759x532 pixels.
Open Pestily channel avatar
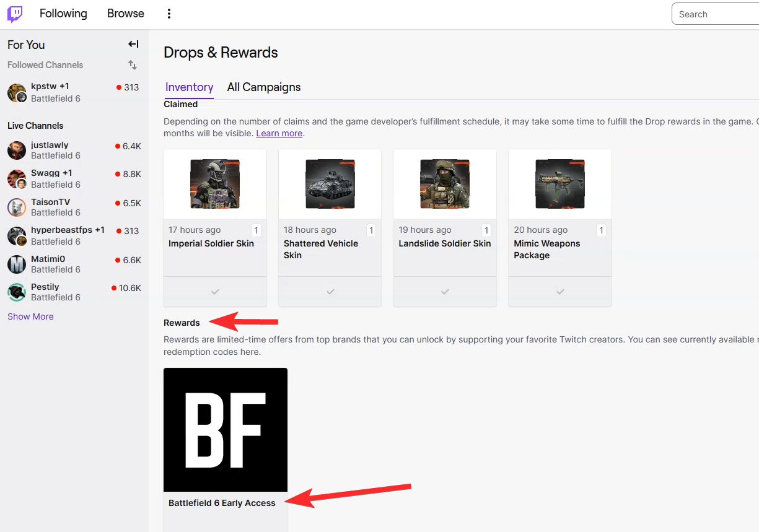click(x=17, y=292)
